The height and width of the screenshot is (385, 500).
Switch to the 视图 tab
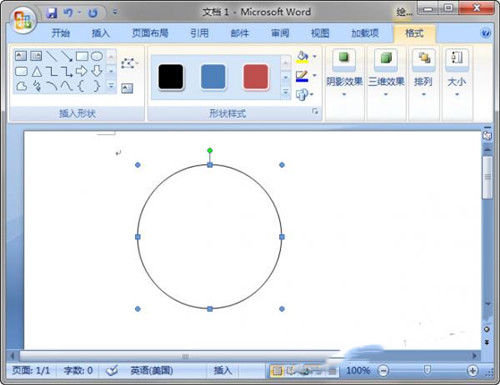pos(320,33)
